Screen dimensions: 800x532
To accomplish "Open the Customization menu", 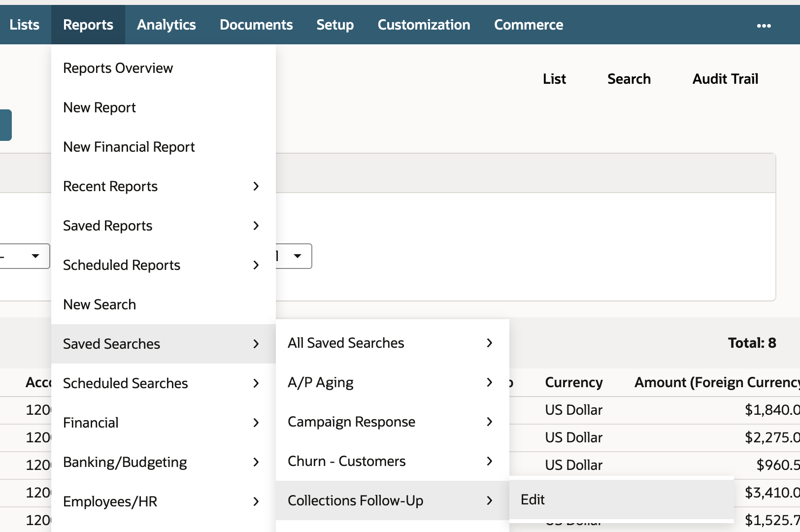I will click(x=424, y=25).
